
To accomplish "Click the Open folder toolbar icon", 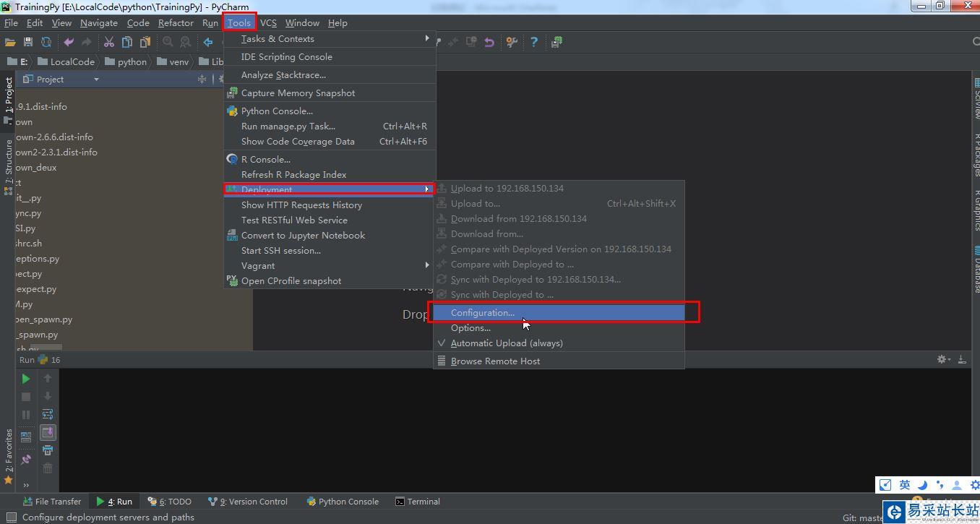I will (x=10, y=42).
